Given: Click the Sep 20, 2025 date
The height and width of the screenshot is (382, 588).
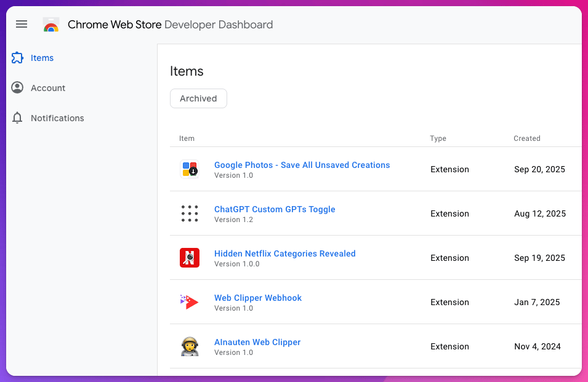Looking at the screenshot, I should click(539, 169).
